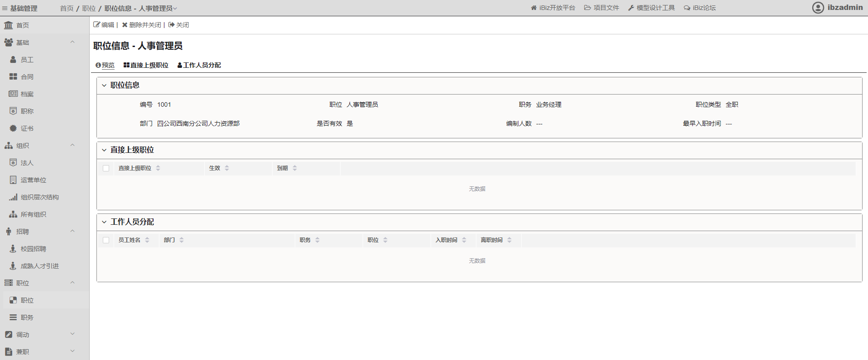
Task: Expand the 兼职 sidebar group
Action: 72,351
